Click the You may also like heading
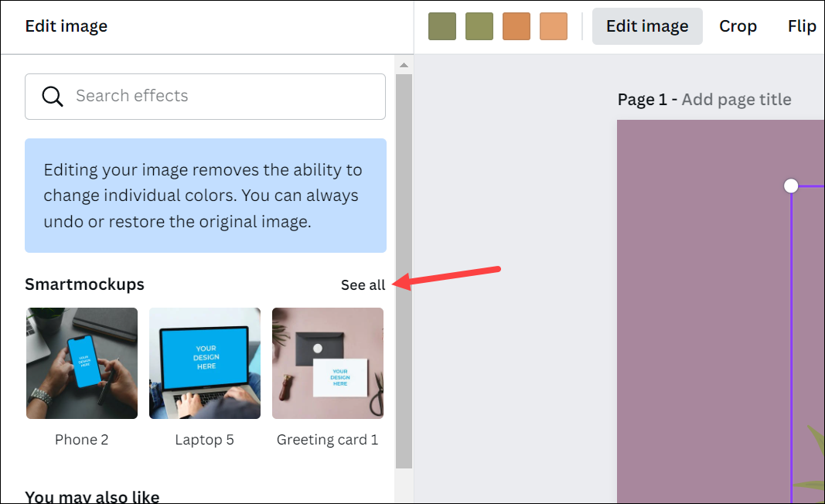 pos(92,496)
